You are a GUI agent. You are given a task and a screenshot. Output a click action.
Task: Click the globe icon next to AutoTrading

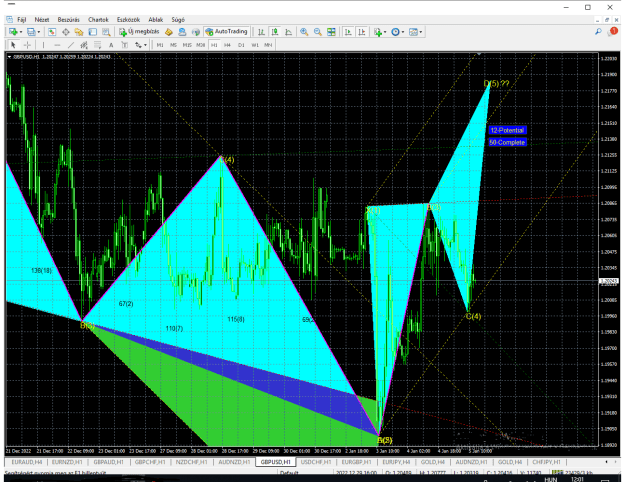pos(195,32)
